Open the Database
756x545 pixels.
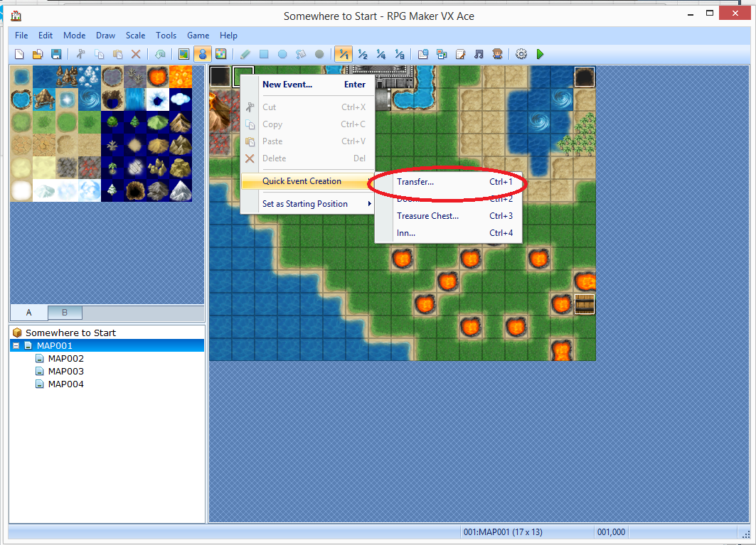click(x=422, y=54)
